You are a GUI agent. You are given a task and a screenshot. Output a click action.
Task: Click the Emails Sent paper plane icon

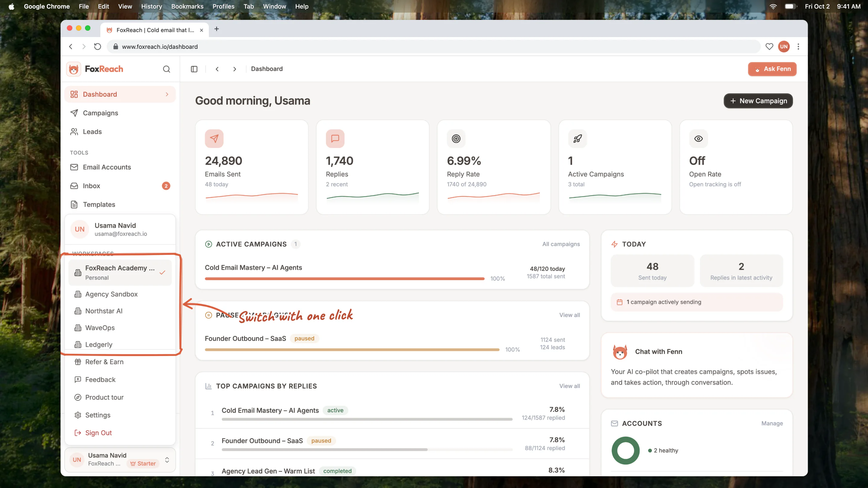pos(214,139)
